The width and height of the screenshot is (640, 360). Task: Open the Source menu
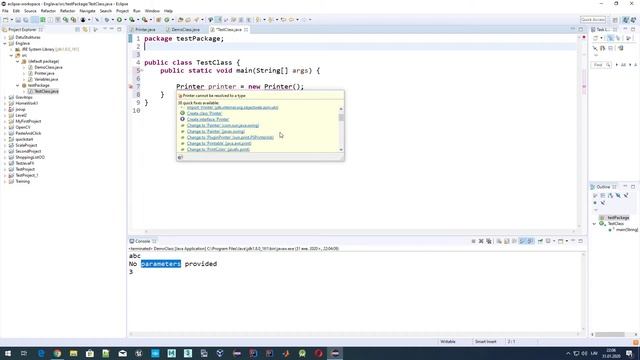click(30, 11)
